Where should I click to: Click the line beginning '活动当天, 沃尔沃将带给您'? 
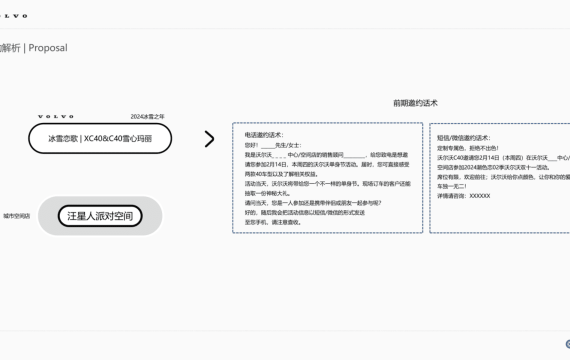(328, 184)
